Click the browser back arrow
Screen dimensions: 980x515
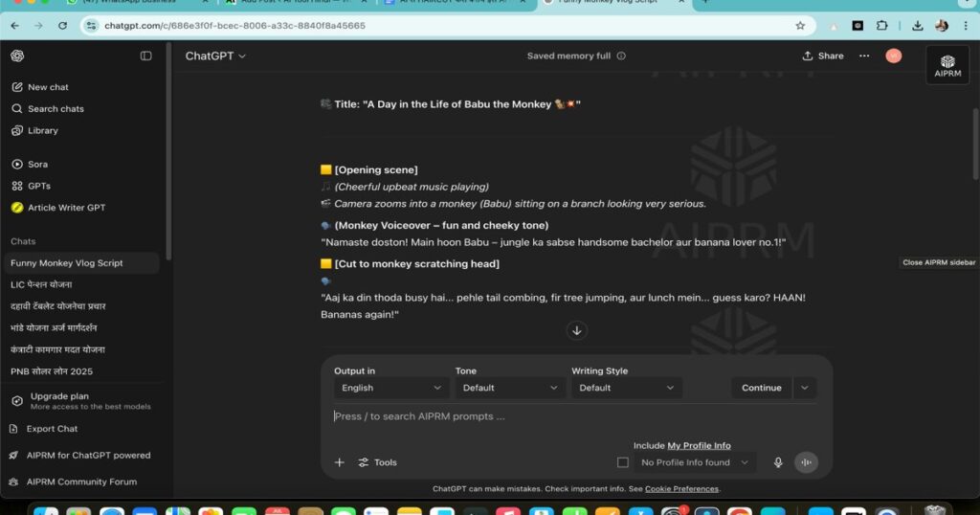(15, 26)
